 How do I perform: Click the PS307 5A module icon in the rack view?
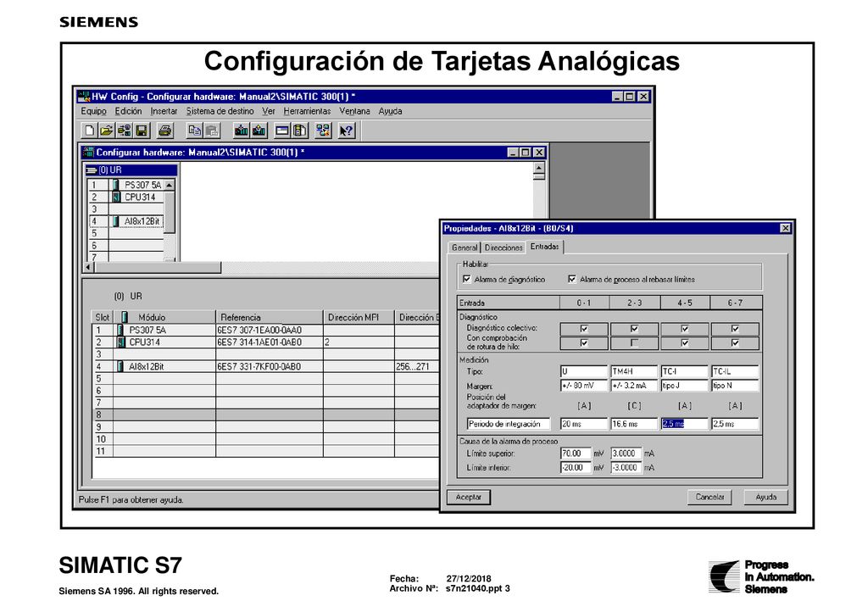click(115, 185)
